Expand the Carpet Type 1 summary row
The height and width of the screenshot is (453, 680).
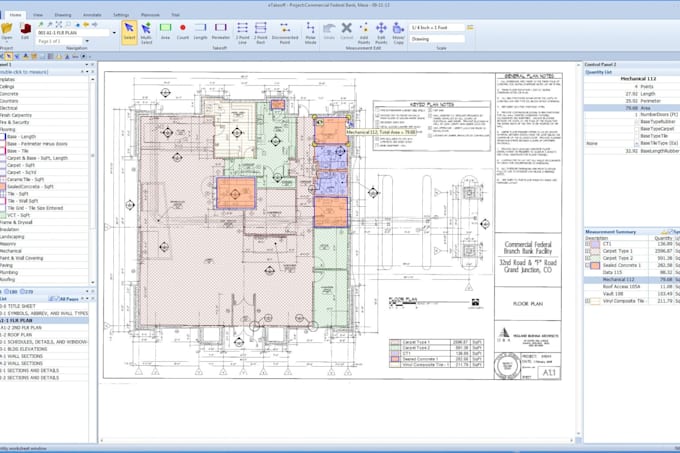click(x=588, y=251)
